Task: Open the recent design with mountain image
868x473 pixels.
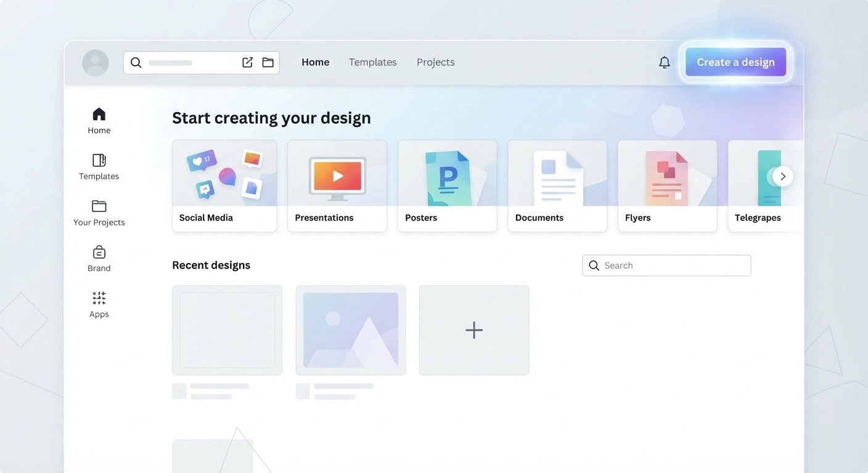Action: (351, 330)
